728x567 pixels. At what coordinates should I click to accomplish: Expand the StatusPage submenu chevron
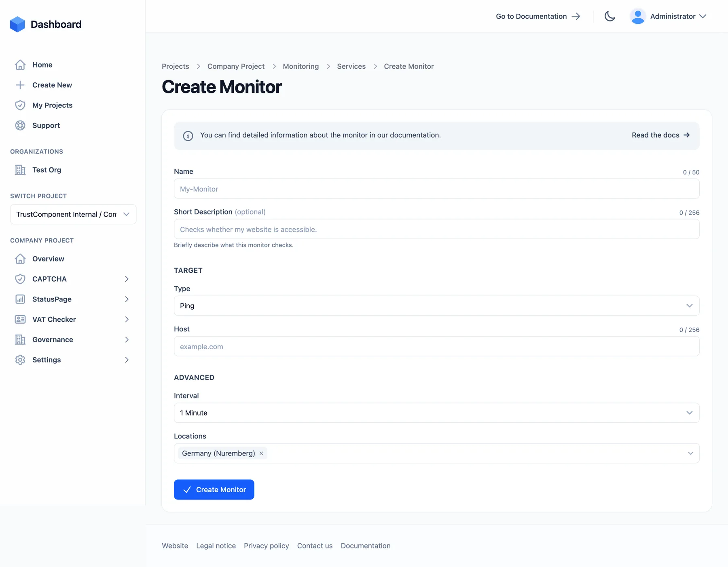point(127,299)
